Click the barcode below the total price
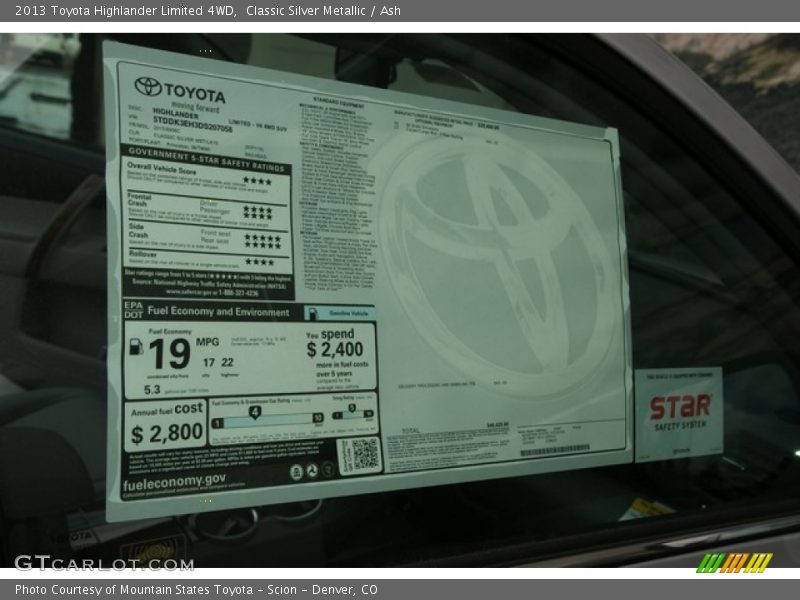 click(x=554, y=451)
